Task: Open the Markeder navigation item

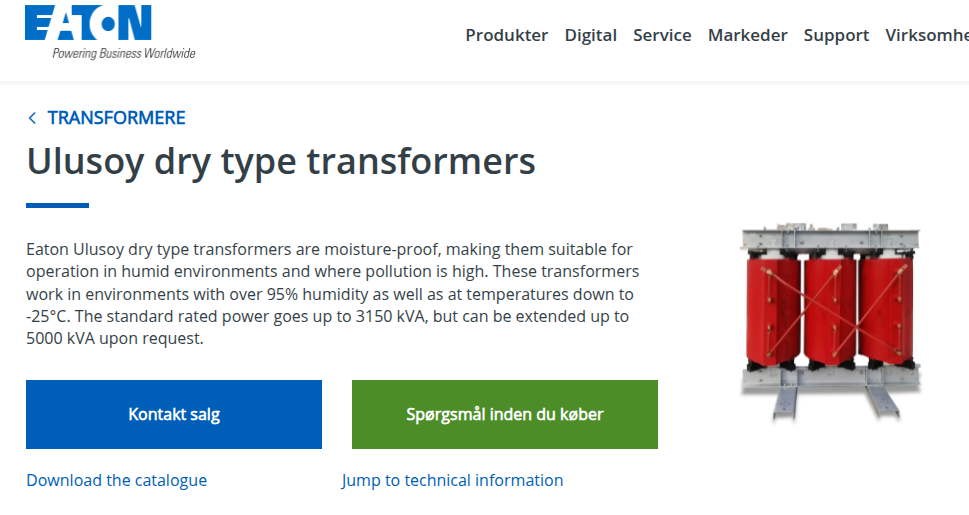Action: 747,35
